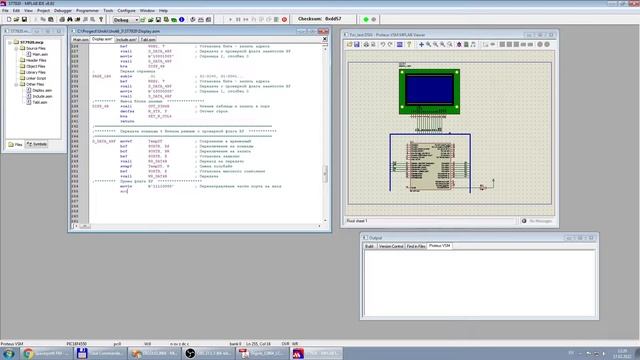The height and width of the screenshot is (360, 640).
Task: Click the Find binoculars icon in toolbar
Action: pyautogui.click(x=70, y=20)
